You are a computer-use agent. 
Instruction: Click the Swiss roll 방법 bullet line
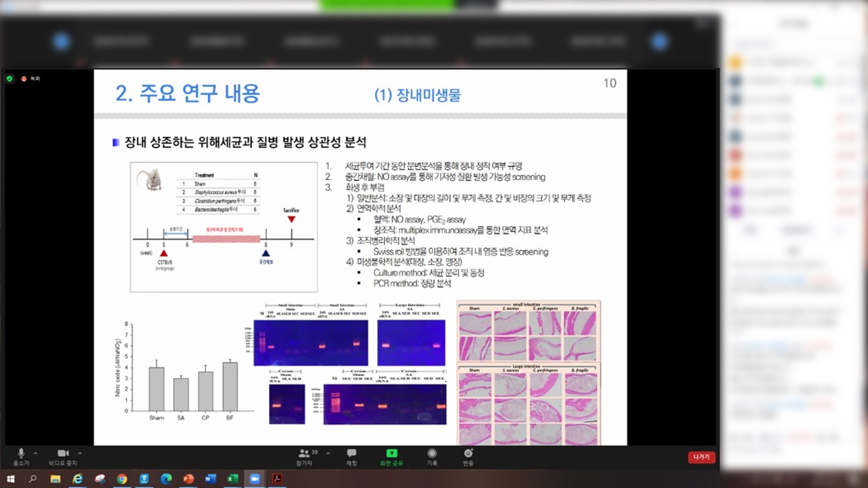pyautogui.click(x=461, y=252)
